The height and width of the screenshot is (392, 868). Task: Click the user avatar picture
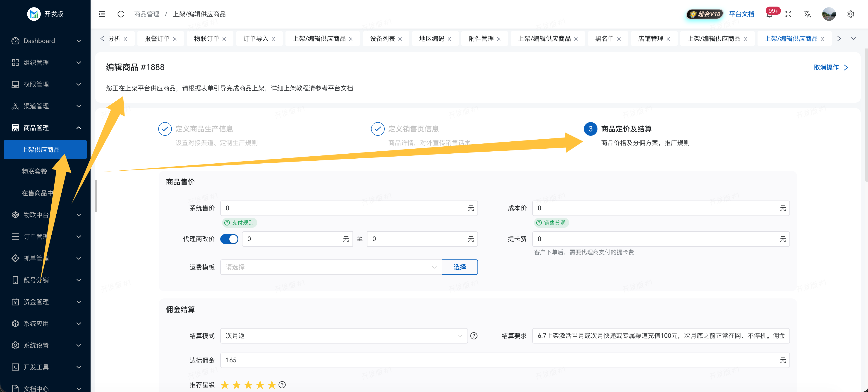(829, 14)
